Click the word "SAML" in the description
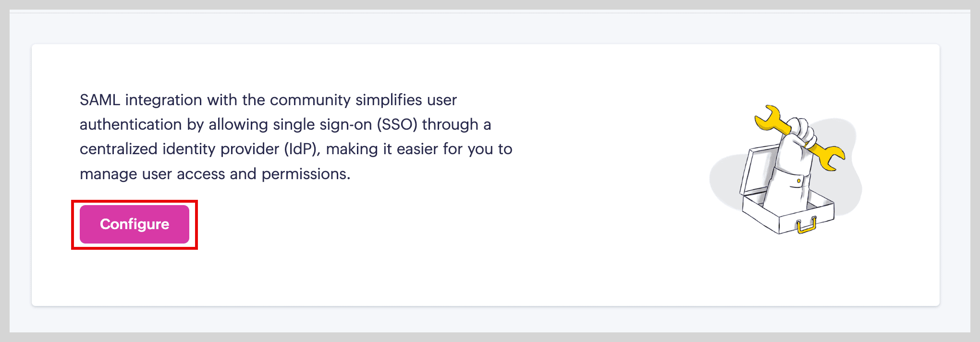 click(x=99, y=100)
